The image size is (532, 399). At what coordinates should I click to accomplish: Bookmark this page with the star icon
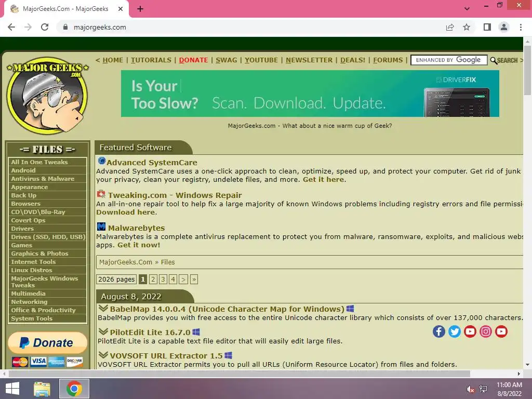(467, 27)
